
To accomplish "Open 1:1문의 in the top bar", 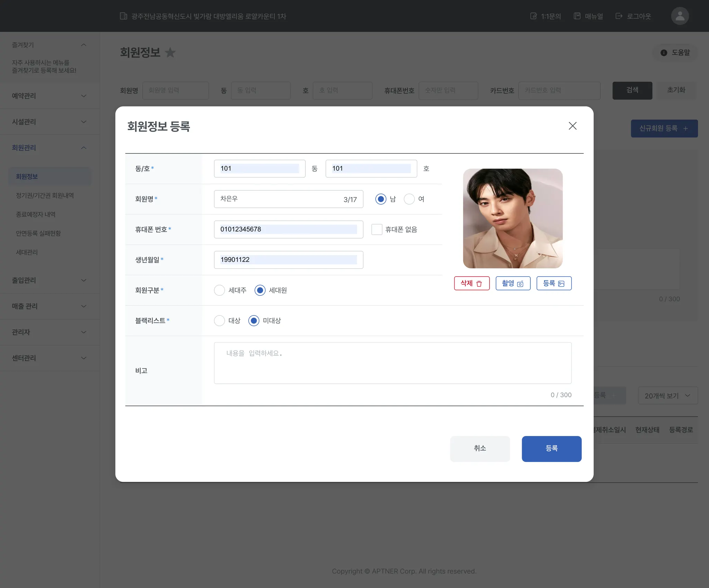I will pyautogui.click(x=546, y=16).
